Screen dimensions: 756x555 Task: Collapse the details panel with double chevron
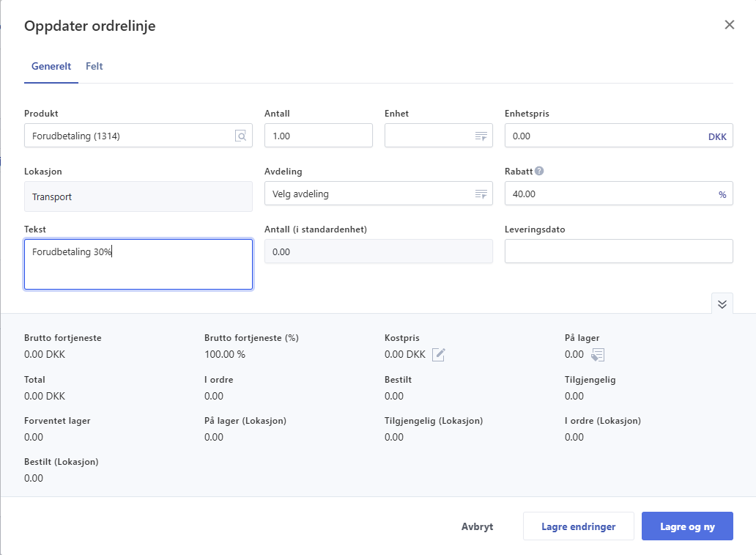click(722, 304)
